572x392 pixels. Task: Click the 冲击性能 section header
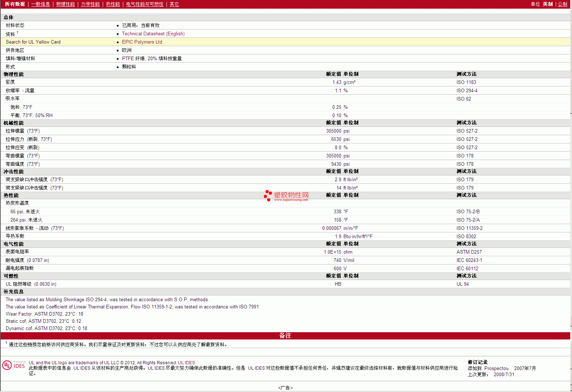[x=13, y=171]
